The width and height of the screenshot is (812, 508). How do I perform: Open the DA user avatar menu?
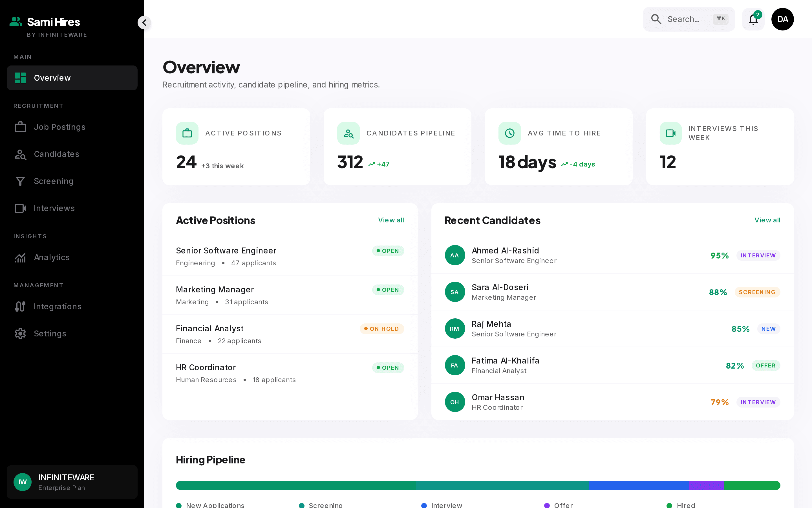coord(782,19)
